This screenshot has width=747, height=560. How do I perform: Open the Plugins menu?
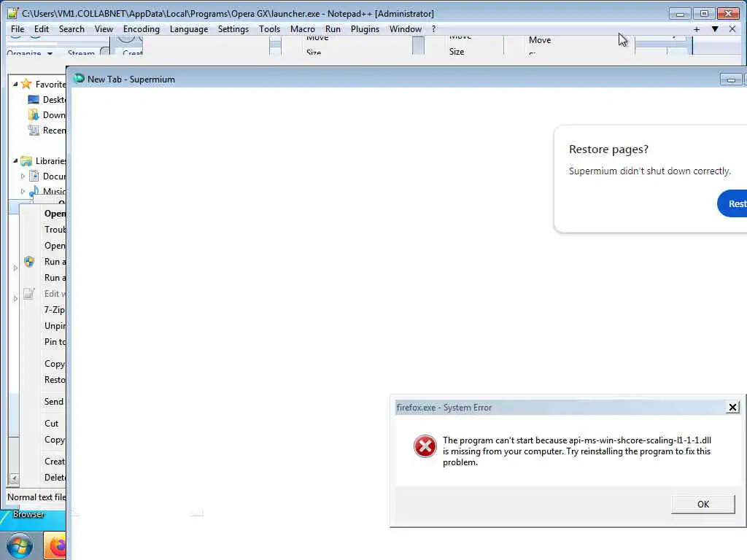365,29
